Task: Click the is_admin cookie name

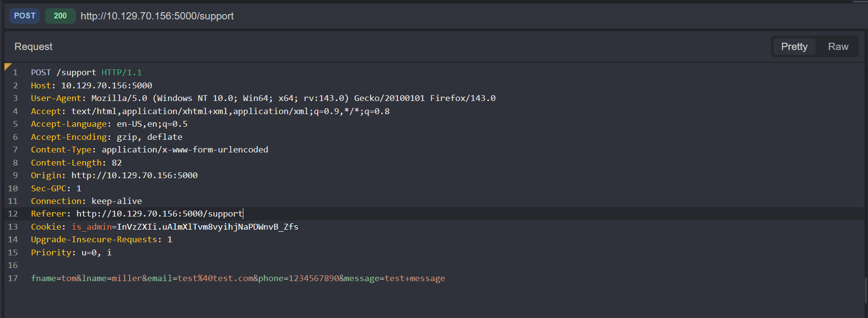Action: coord(92,227)
